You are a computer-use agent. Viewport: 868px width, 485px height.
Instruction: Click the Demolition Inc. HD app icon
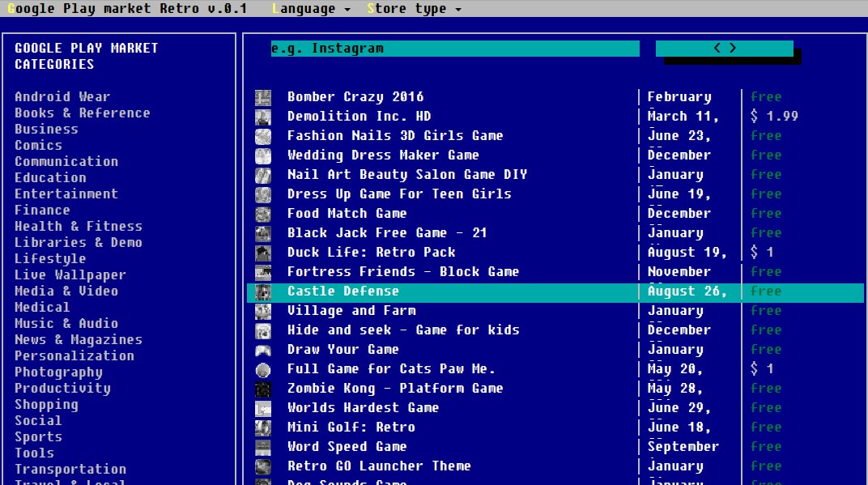click(263, 117)
